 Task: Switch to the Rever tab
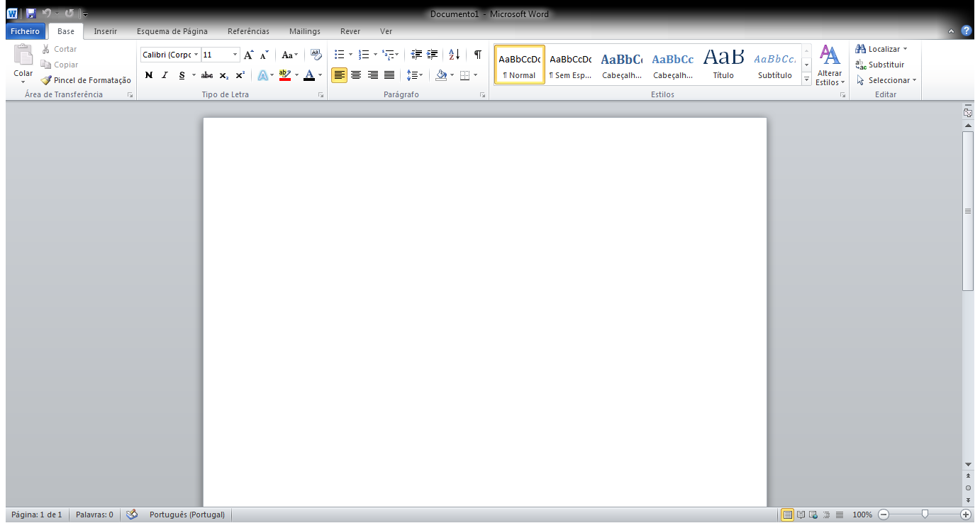click(x=350, y=31)
